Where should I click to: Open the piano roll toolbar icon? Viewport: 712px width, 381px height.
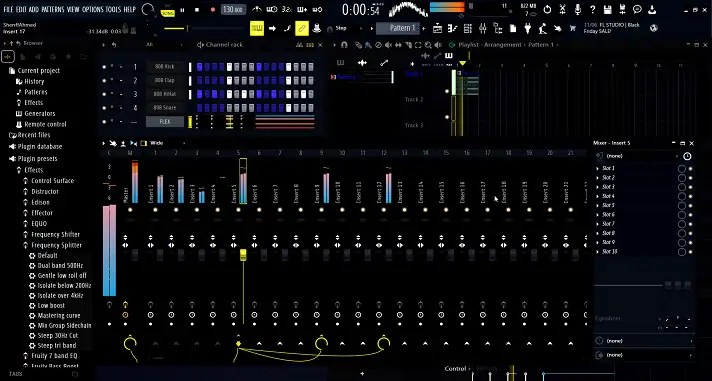pyautogui.click(x=453, y=29)
